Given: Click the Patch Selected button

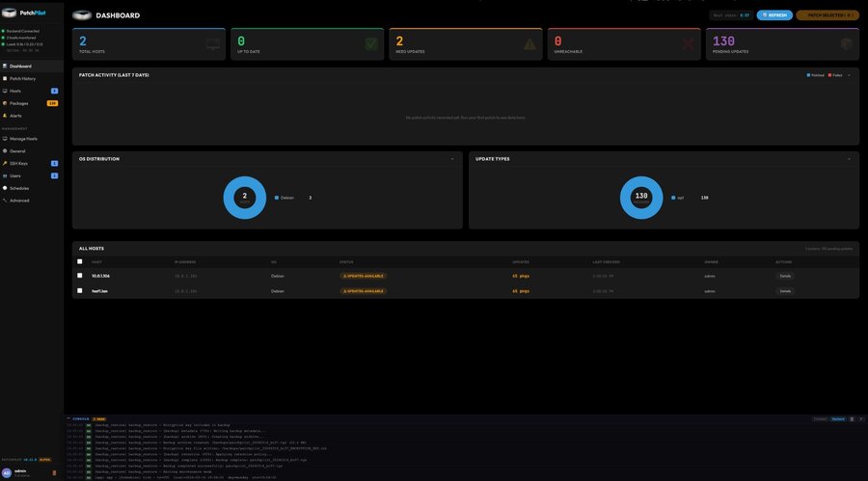Looking at the screenshot, I should [827, 15].
